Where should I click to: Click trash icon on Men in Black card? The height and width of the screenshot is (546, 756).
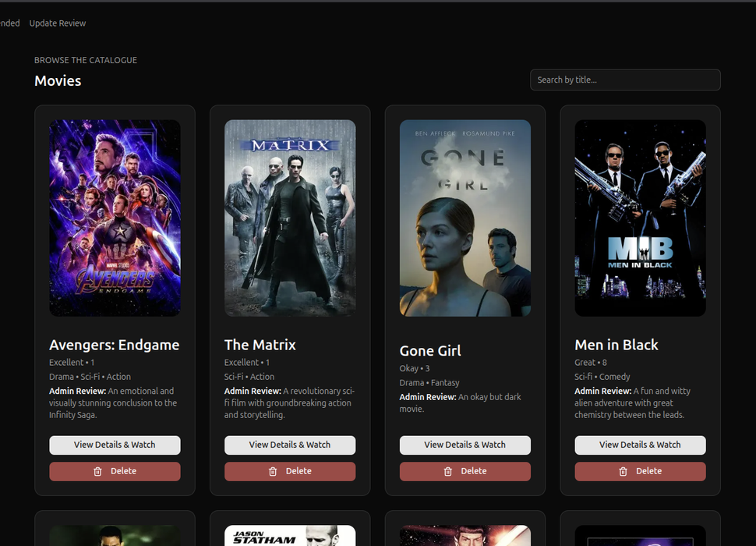click(623, 471)
